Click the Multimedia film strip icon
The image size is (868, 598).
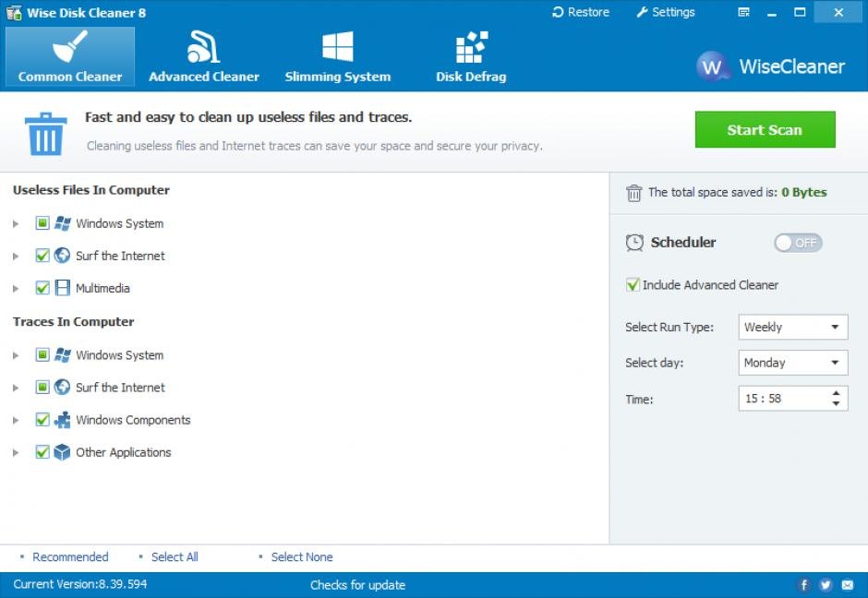click(x=63, y=288)
